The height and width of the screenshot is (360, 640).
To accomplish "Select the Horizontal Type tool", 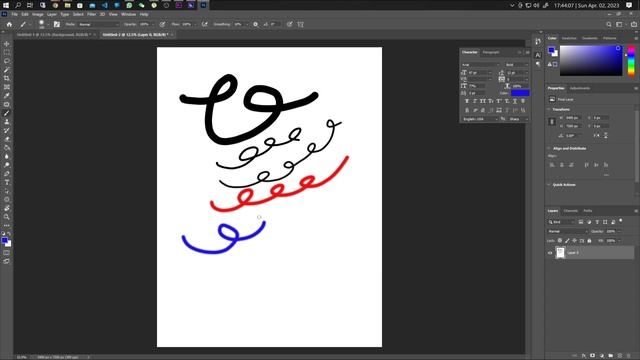I will tap(7, 182).
